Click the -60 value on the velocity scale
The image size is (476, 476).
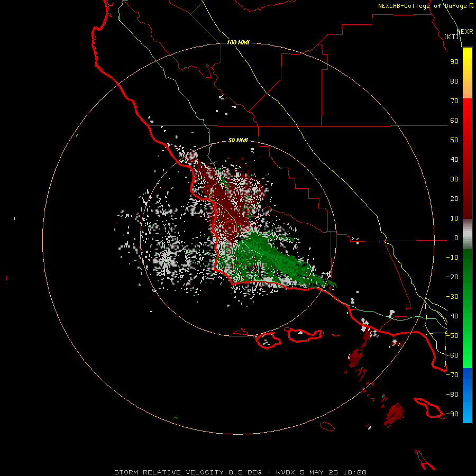pos(452,355)
